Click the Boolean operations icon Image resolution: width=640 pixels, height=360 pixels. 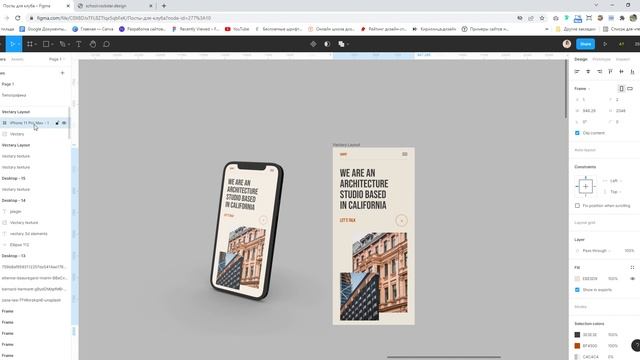point(341,44)
